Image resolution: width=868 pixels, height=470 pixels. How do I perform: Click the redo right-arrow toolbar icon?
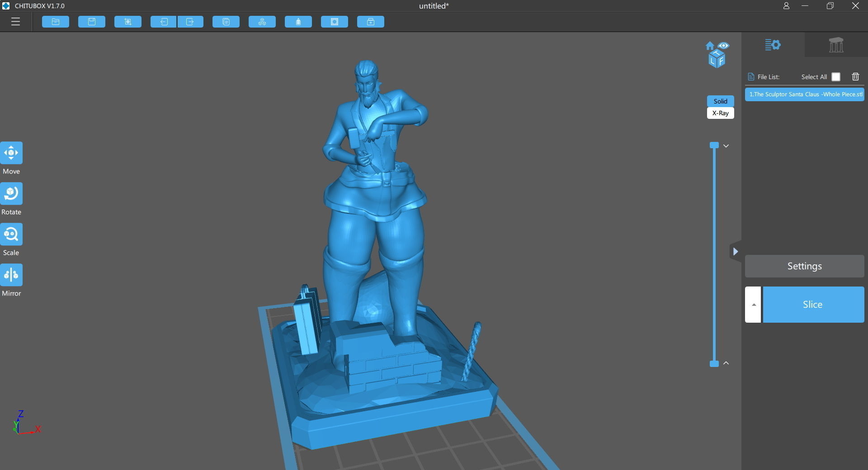(x=190, y=22)
